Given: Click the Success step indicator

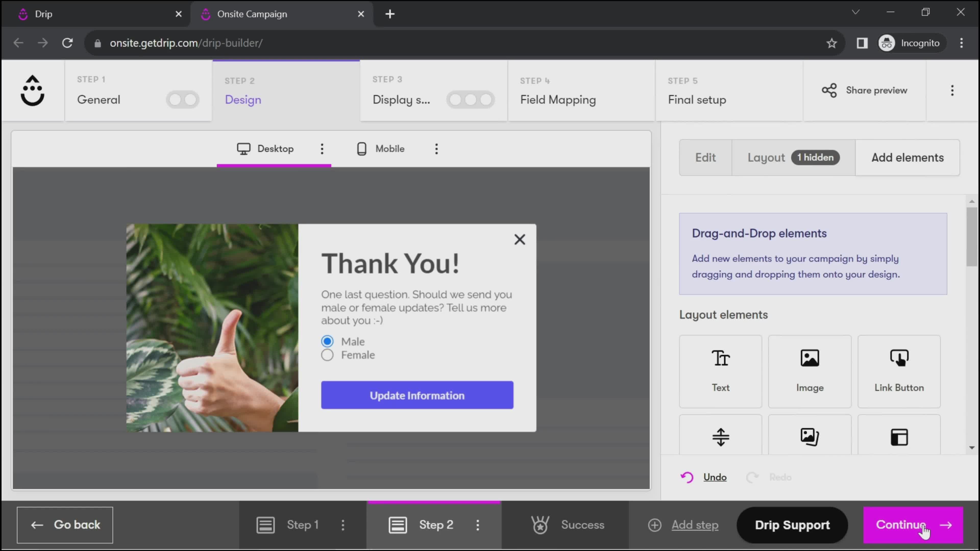Looking at the screenshot, I should [569, 525].
